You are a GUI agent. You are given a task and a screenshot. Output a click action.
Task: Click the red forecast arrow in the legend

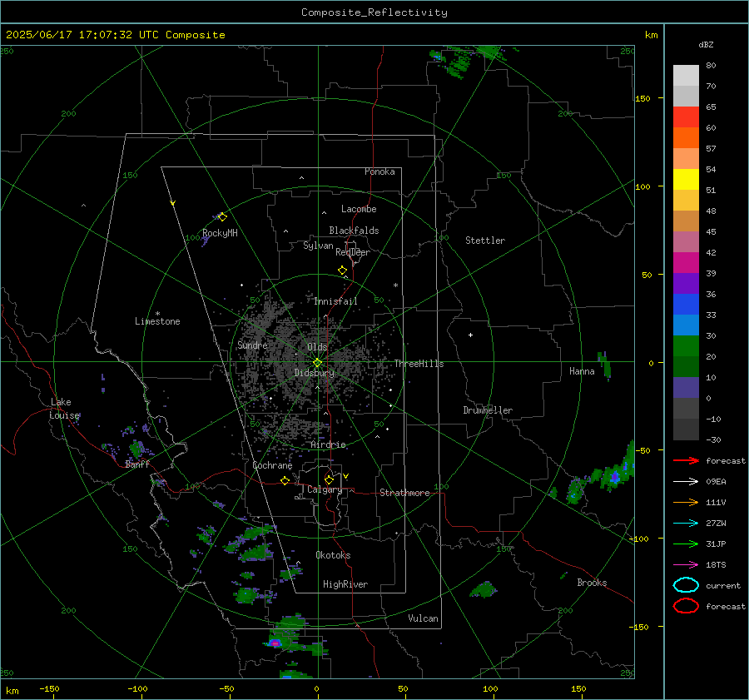click(686, 460)
